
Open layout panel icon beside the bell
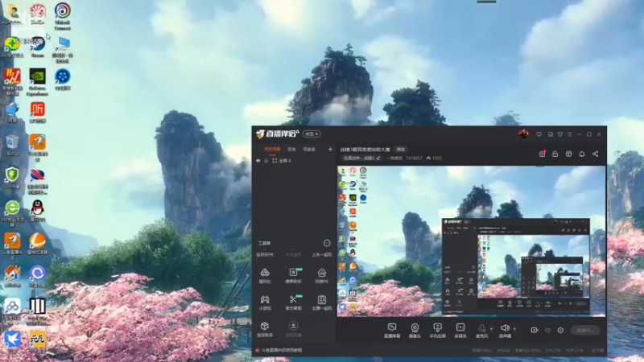coord(568,154)
